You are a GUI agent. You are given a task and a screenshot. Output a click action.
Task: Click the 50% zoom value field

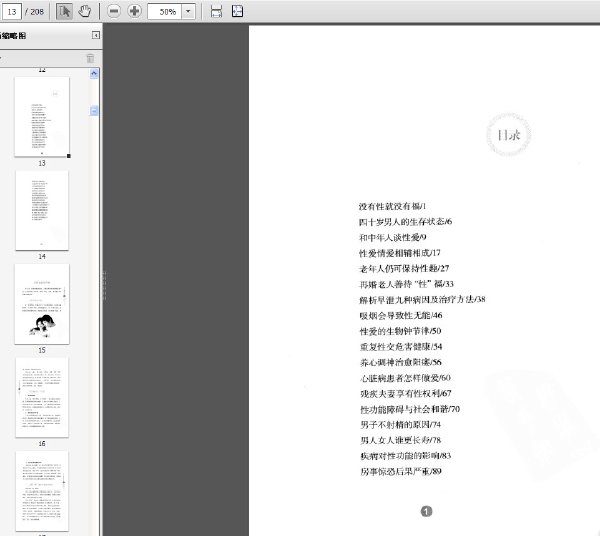(x=165, y=11)
